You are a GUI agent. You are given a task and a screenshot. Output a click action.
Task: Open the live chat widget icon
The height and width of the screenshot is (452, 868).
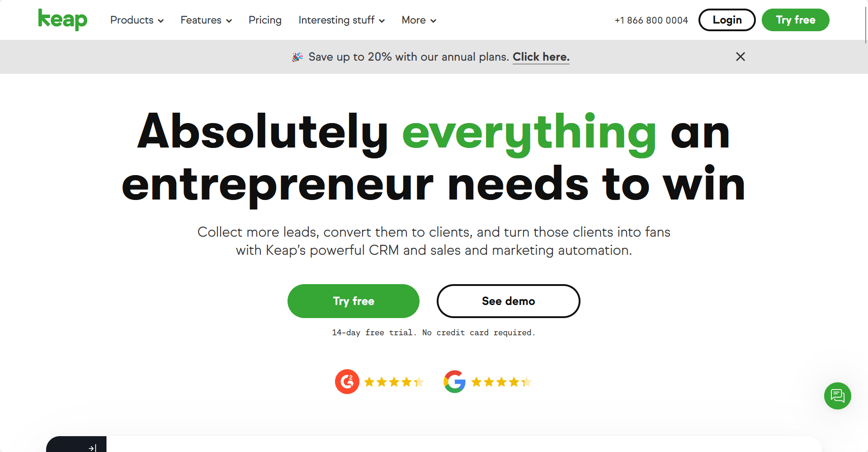[837, 396]
